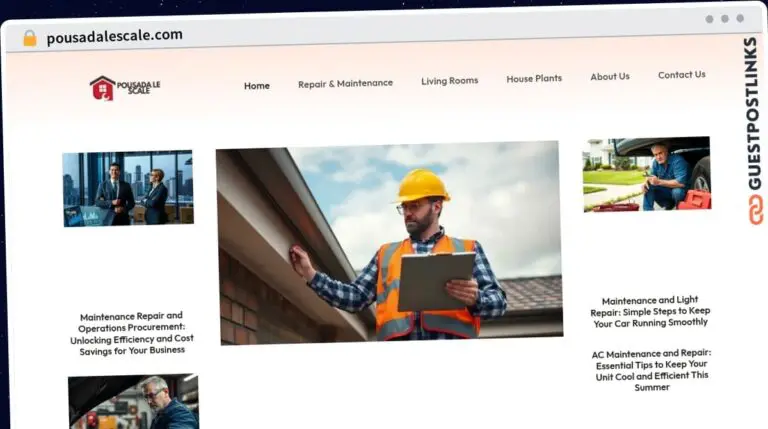Image resolution: width=768 pixels, height=429 pixels.
Task: Click the mechanic workshop thumbnail at bottom
Action: [x=133, y=402]
